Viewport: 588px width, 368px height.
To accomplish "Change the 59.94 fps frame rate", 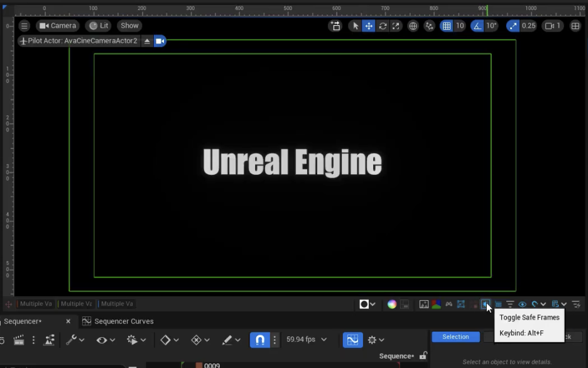I will coord(307,340).
